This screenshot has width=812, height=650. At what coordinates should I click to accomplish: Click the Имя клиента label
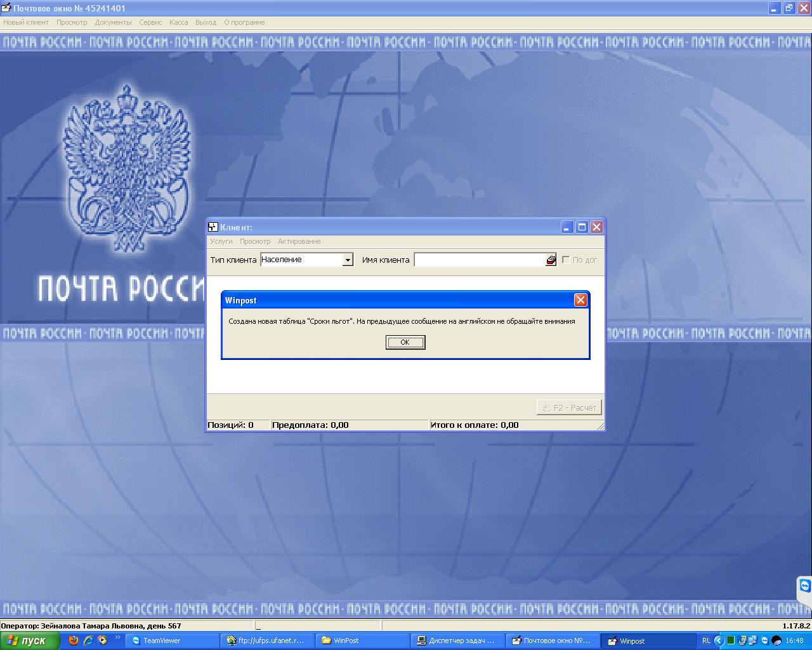[x=386, y=260]
